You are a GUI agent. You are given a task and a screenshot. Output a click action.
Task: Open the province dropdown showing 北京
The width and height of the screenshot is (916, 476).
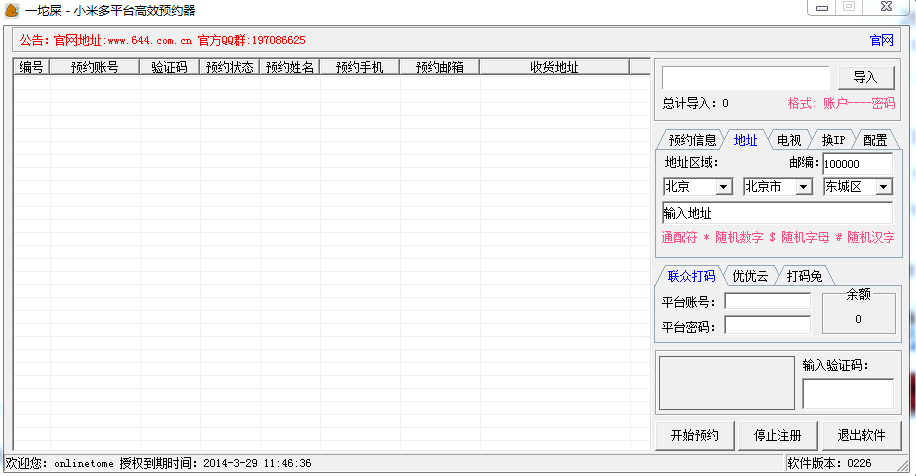[698, 187]
